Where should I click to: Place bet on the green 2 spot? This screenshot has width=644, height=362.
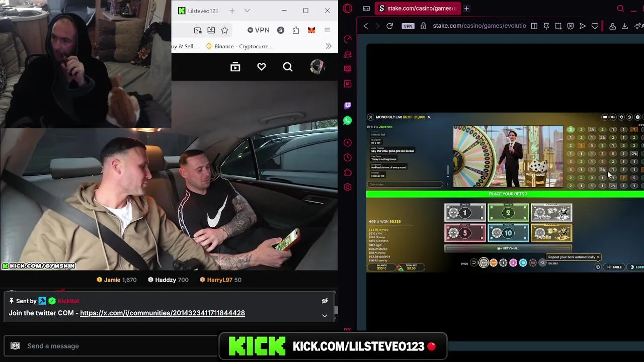point(508,213)
